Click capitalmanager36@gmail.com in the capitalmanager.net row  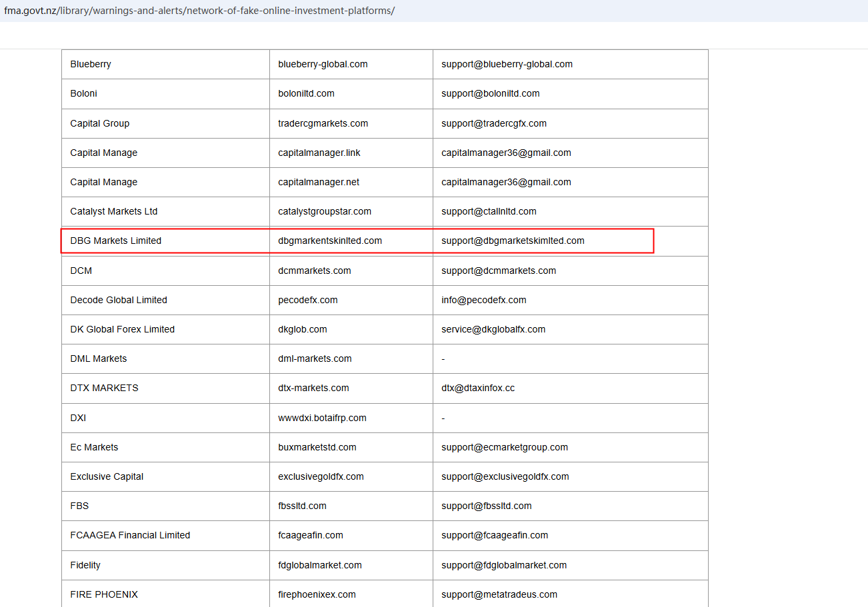click(x=506, y=182)
